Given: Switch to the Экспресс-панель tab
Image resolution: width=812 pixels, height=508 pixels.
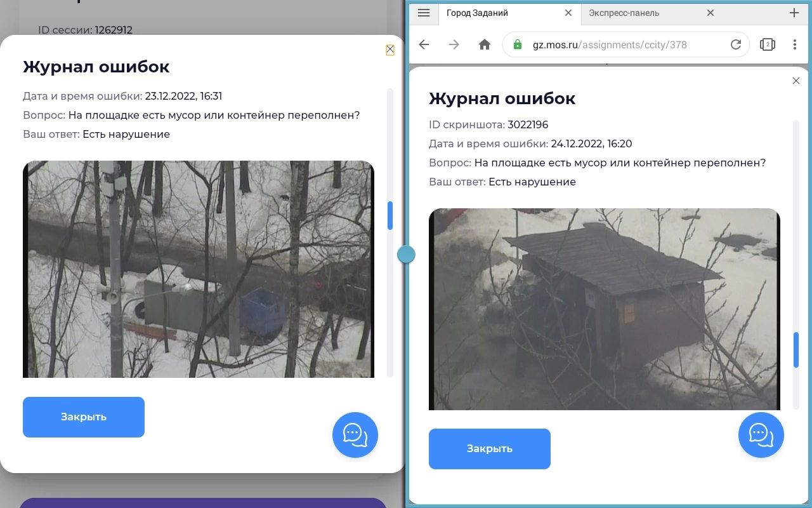Looking at the screenshot, I should 652,13.
